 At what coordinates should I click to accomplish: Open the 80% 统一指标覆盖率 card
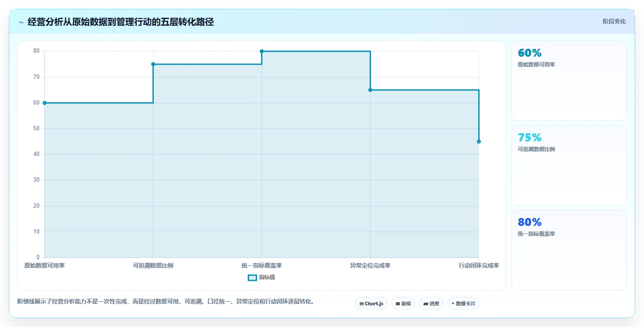point(569,250)
